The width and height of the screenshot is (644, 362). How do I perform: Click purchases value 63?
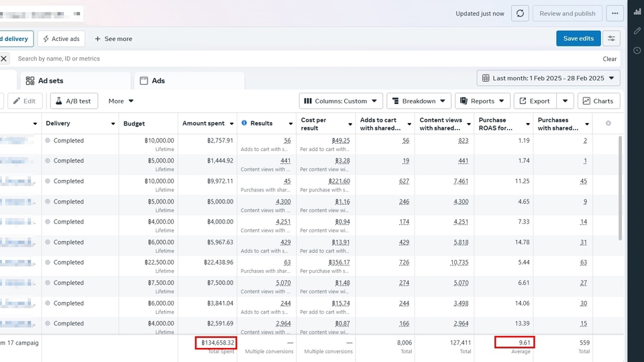583,263
